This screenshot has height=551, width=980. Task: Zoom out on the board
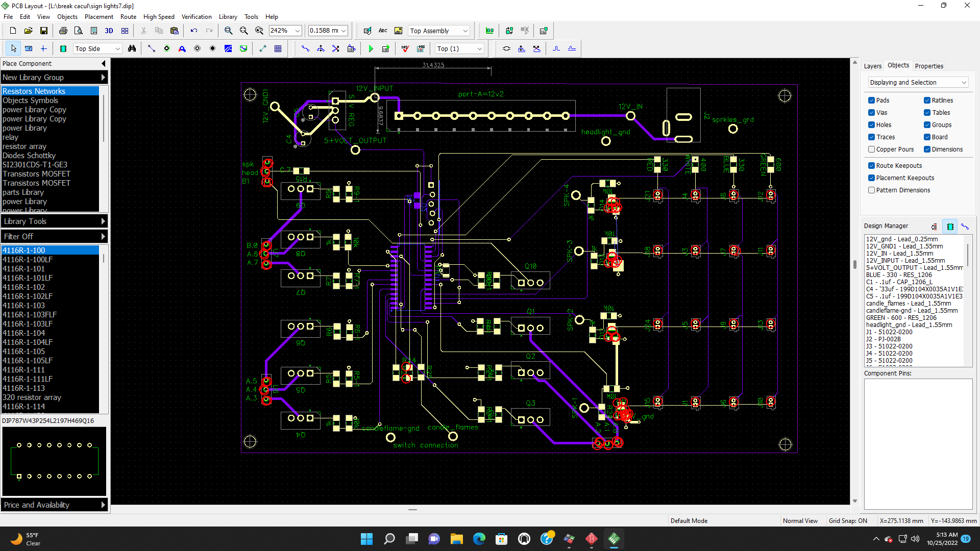point(244,31)
